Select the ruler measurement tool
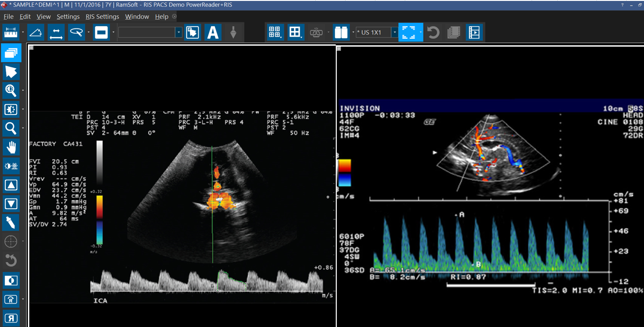The height and width of the screenshot is (327, 644). click(x=11, y=32)
